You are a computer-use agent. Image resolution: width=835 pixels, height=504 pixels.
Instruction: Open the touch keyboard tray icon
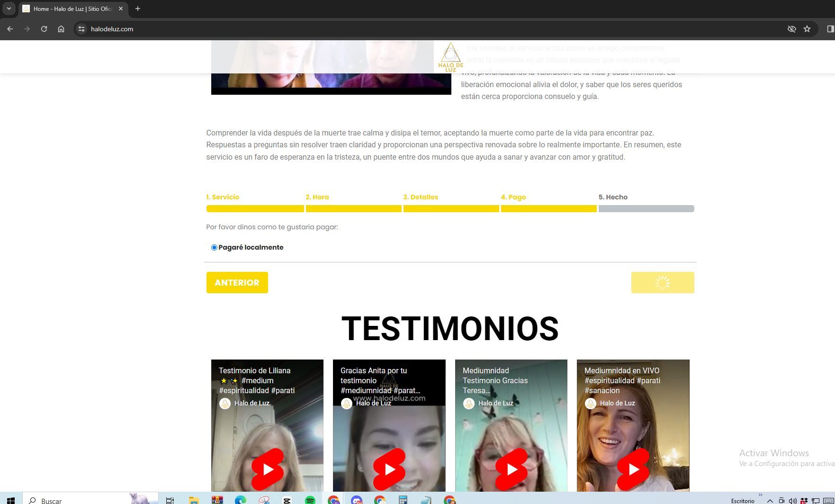pyautogui.click(x=829, y=501)
